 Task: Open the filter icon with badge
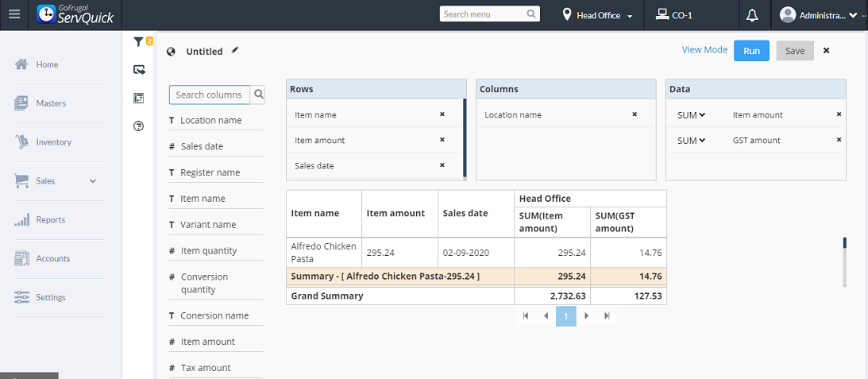click(x=140, y=42)
